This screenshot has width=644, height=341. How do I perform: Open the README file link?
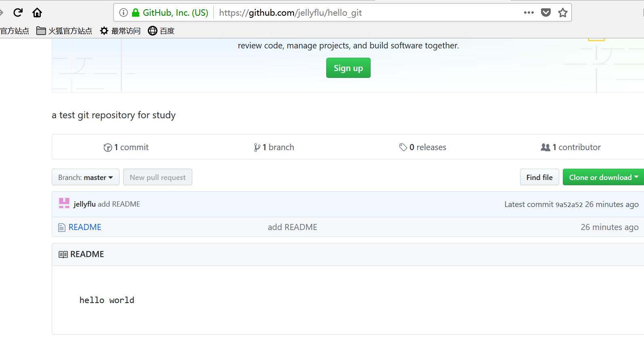(85, 227)
